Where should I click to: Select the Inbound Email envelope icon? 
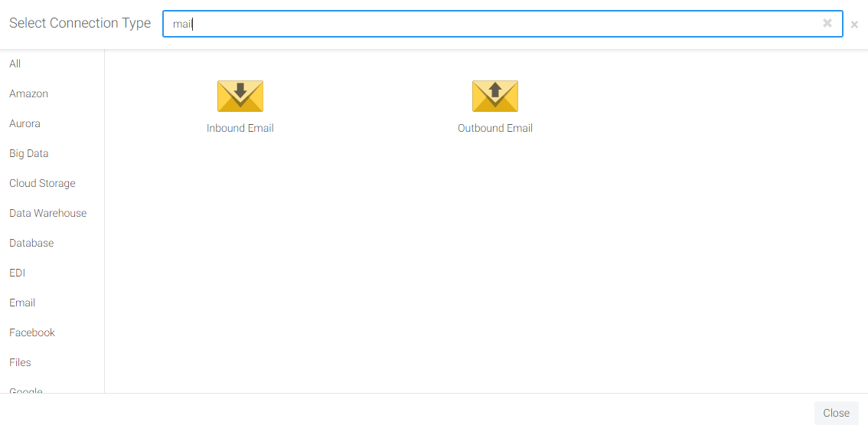[240, 97]
